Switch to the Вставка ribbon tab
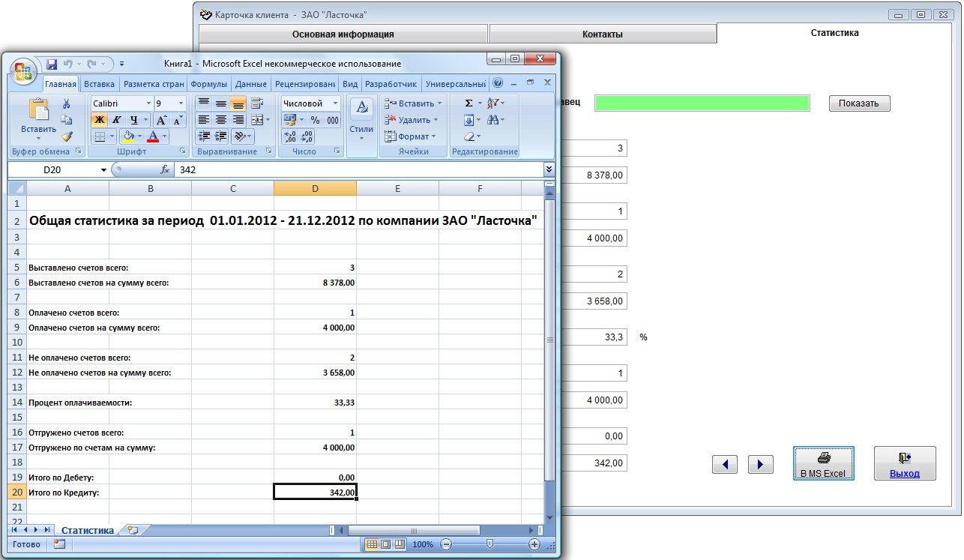The width and height of the screenshot is (964, 560). [x=99, y=85]
